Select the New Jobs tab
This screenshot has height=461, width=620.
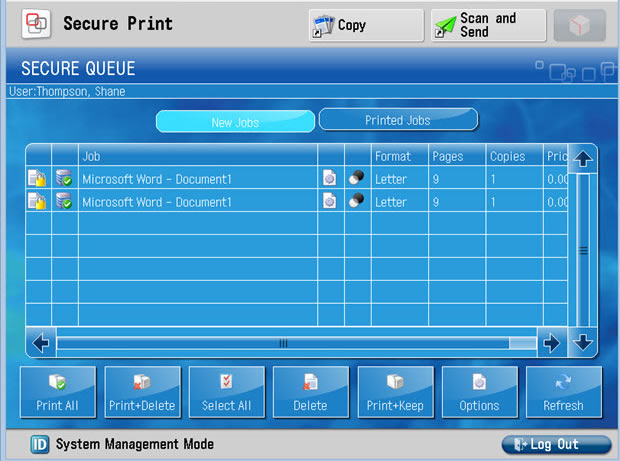point(235,122)
